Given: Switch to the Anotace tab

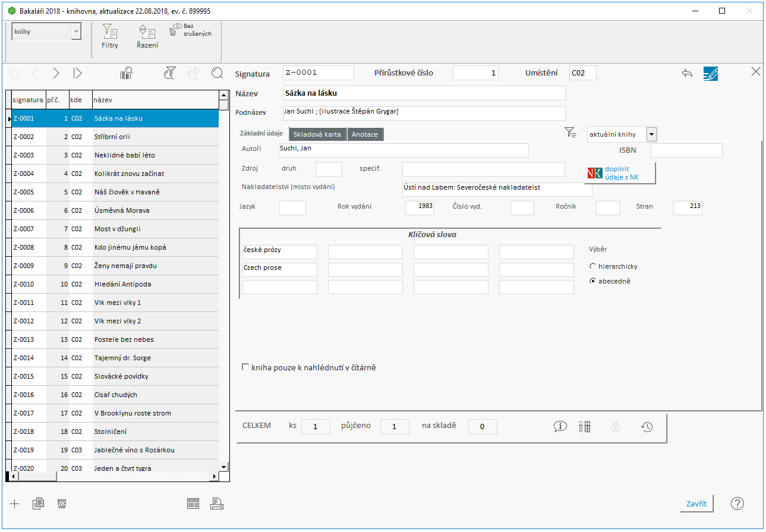Looking at the screenshot, I should pos(365,134).
